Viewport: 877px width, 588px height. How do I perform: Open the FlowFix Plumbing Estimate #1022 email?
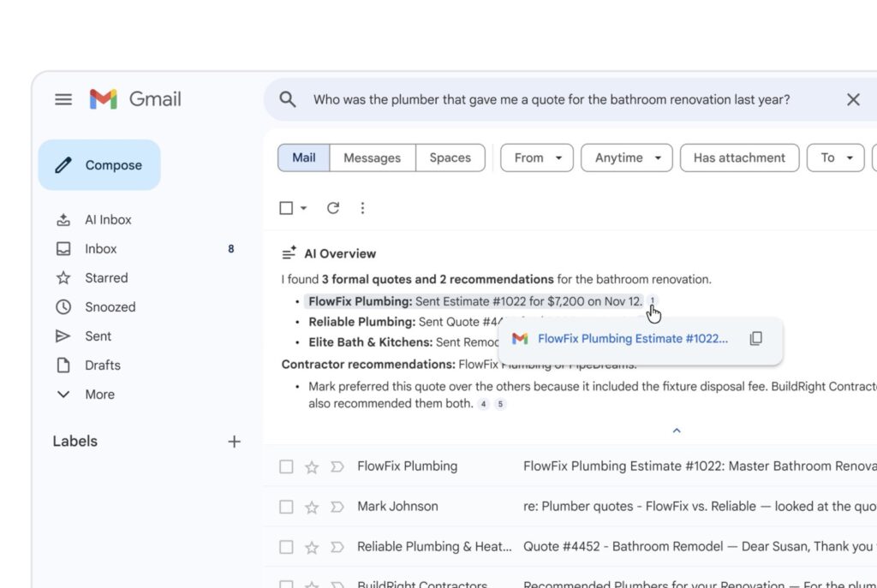coord(570,466)
